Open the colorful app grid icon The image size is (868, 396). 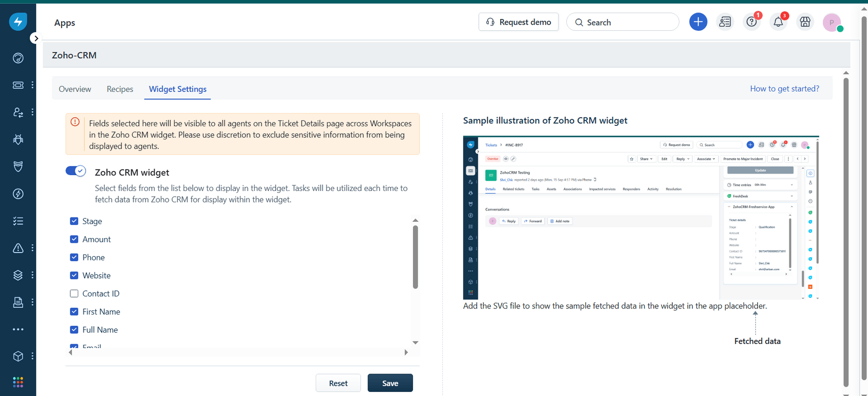[x=18, y=382]
